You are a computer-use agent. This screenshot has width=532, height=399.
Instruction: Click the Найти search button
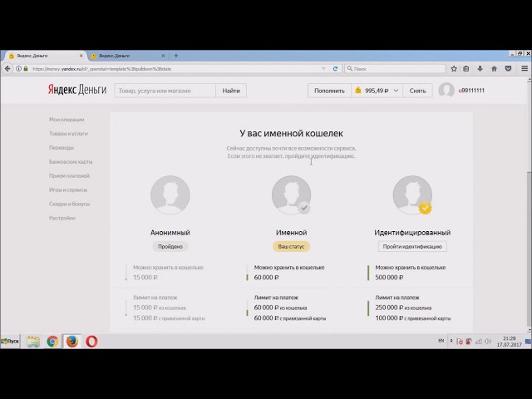click(231, 91)
